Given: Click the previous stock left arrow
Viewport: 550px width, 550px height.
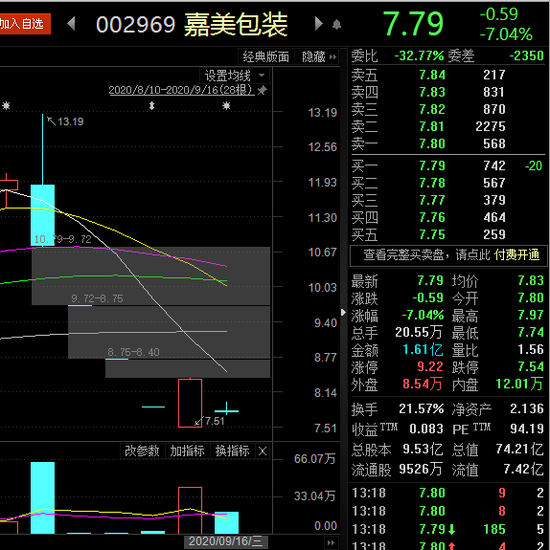Looking at the screenshot, I should point(71,24).
